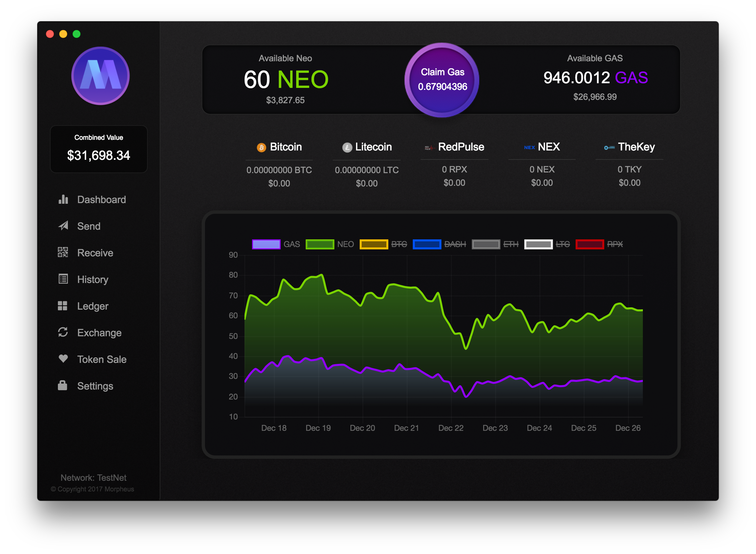The width and height of the screenshot is (756, 554).
Task: Enable the BTC series in chart legend
Action: click(374, 244)
